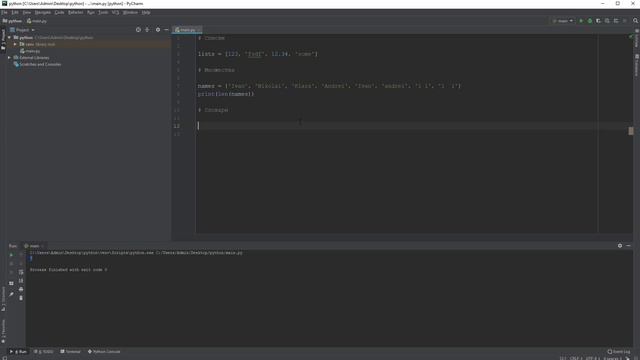
Task: Select Scratches and Consoles item
Action: [x=37, y=64]
